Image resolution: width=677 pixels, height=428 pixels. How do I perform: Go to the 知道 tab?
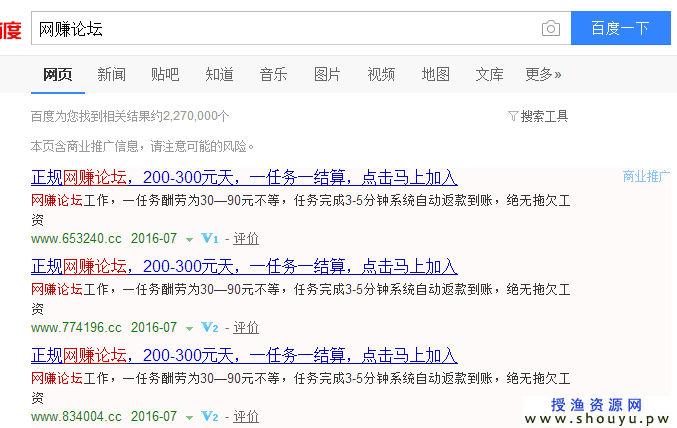pos(219,74)
